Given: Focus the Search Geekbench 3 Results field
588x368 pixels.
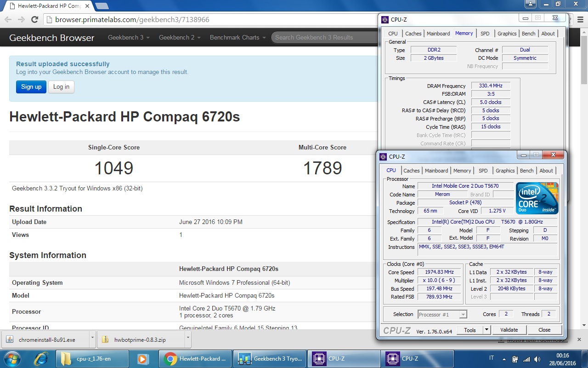Looking at the screenshot, I should pyautogui.click(x=324, y=37).
